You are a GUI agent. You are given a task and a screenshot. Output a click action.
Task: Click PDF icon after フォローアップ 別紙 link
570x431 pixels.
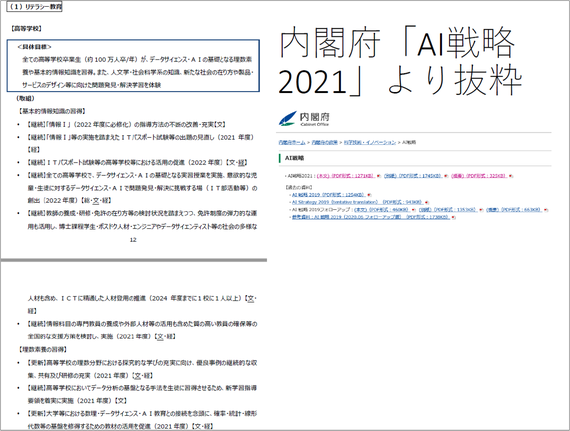481,210
